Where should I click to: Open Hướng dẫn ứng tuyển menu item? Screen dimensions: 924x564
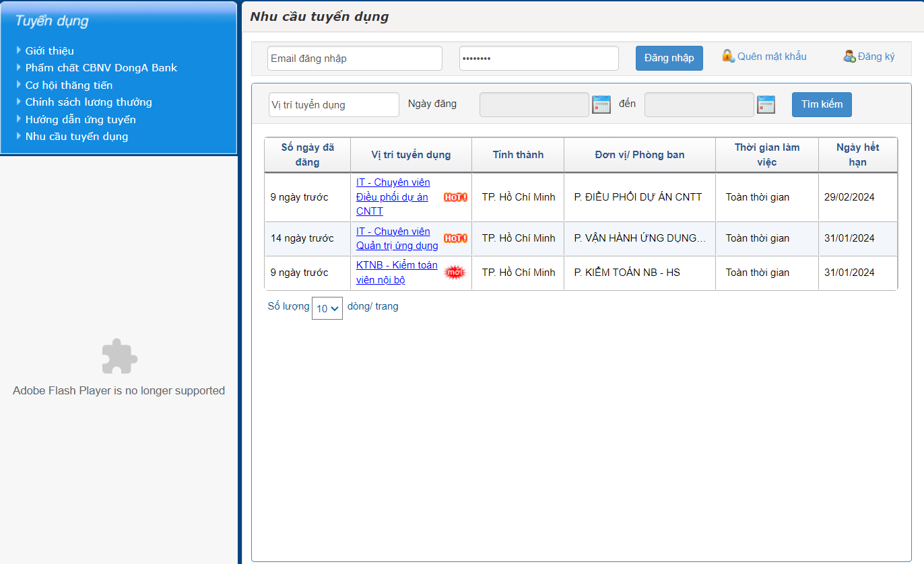(81, 120)
